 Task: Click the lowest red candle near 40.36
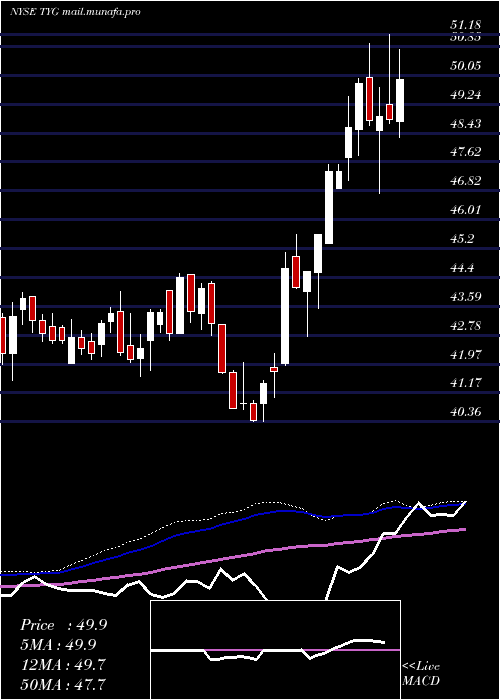tap(254, 412)
